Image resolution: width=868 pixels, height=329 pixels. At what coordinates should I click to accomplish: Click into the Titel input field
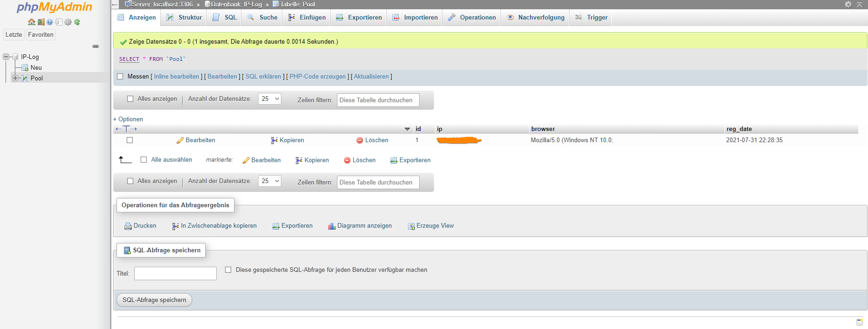click(x=175, y=273)
